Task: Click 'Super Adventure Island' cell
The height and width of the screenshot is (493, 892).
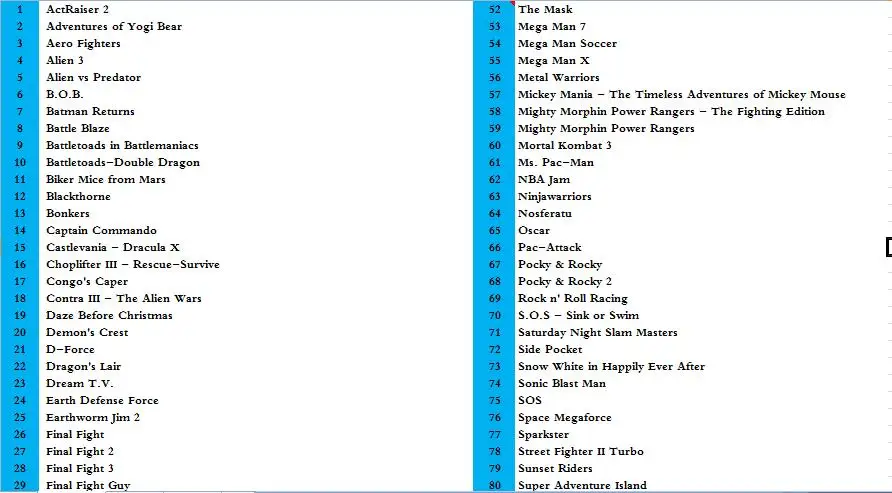Action: pyautogui.click(x=582, y=486)
